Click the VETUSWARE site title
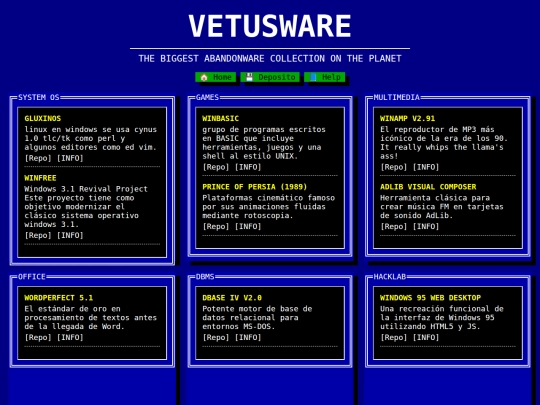Image resolution: width=540 pixels, height=405 pixels. click(x=270, y=26)
